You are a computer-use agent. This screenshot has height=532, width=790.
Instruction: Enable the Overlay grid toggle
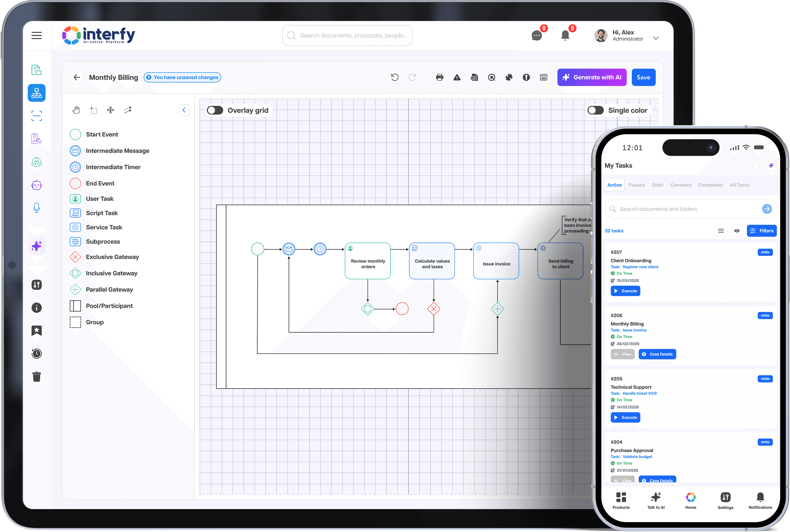click(x=215, y=110)
